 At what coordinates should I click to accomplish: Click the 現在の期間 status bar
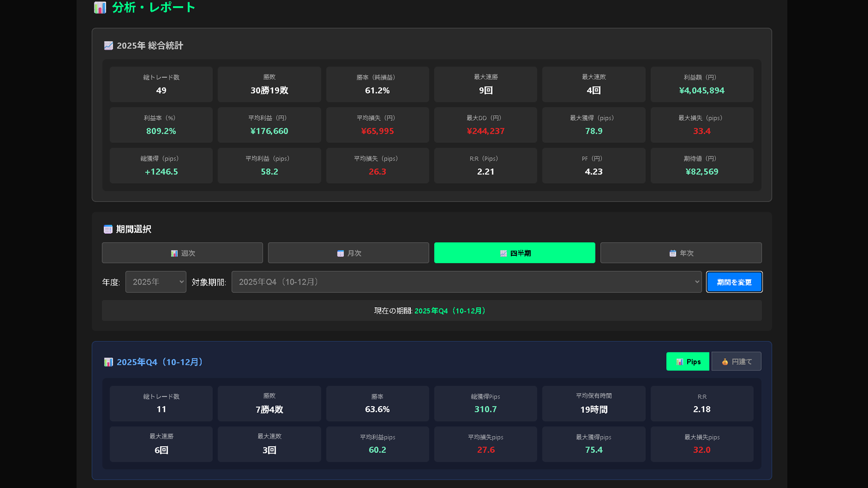tap(432, 311)
